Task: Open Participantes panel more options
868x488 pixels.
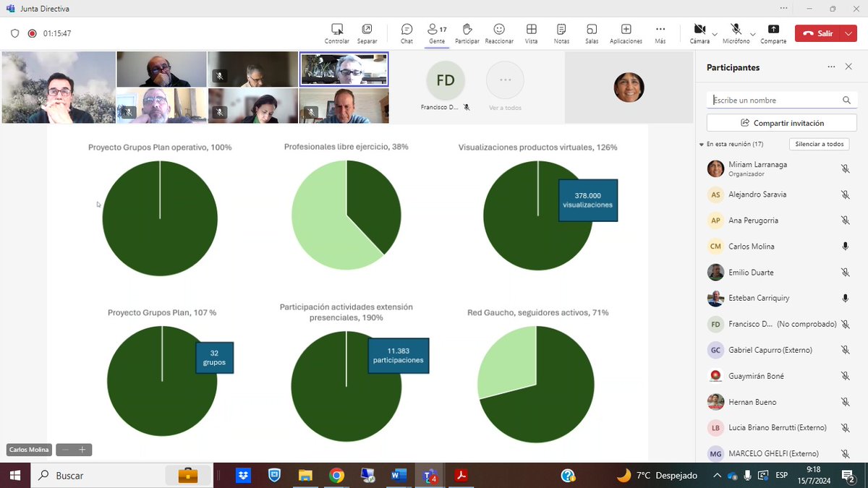Action: click(x=832, y=67)
